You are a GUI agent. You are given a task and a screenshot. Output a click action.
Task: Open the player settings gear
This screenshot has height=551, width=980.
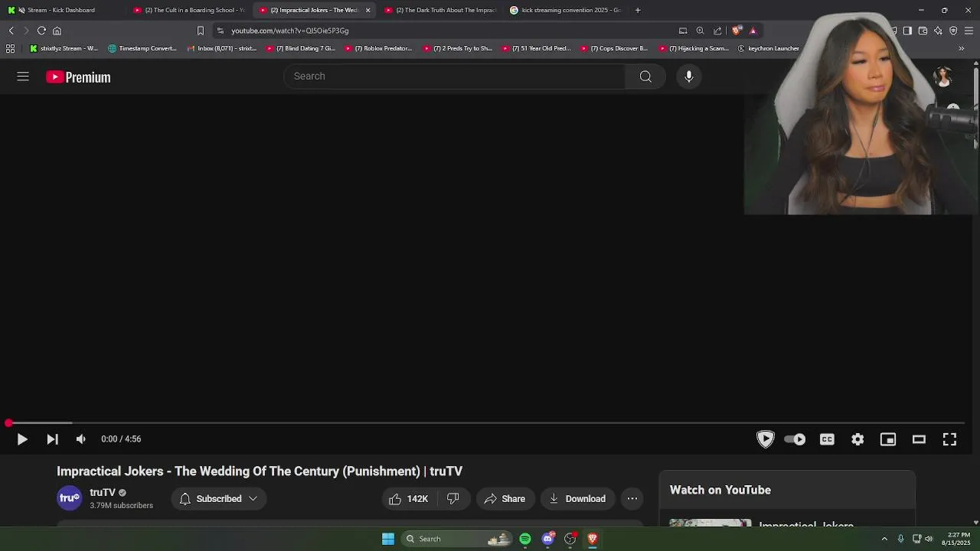(857, 439)
